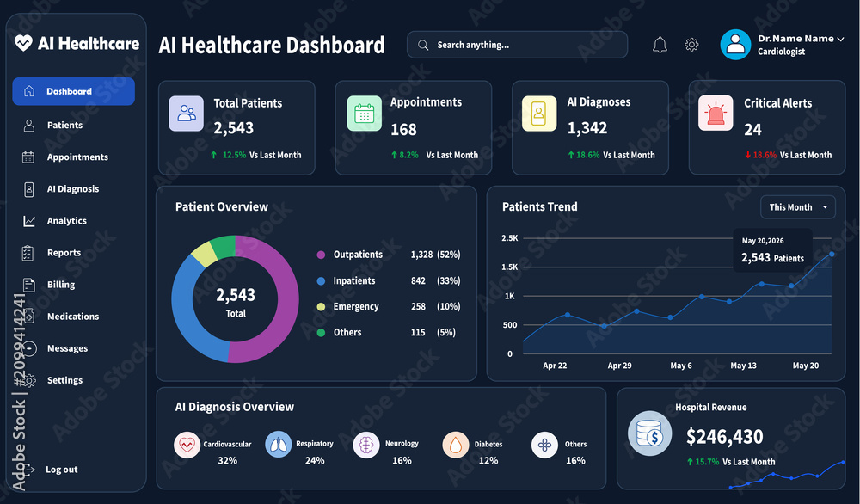This screenshot has width=860, height=504.
Task: Click the Search anything input field
Action: pyautogui.click(x=517, y=45)
